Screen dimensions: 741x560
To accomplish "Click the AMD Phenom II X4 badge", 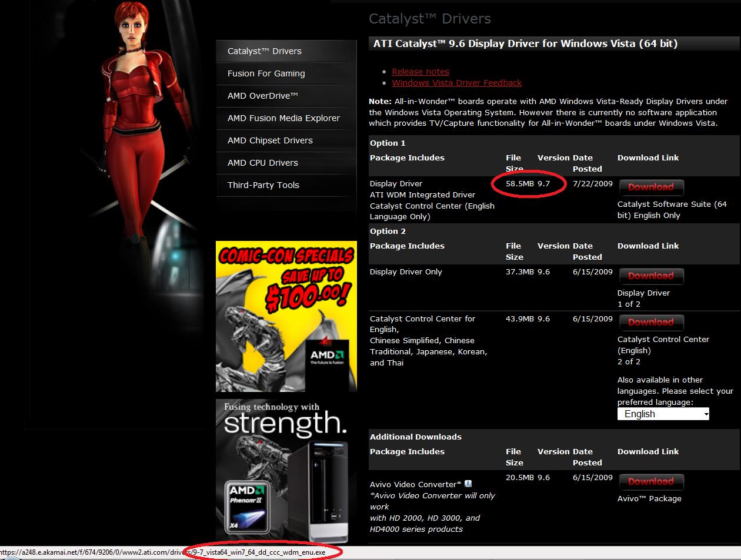I will pos(246,508).
